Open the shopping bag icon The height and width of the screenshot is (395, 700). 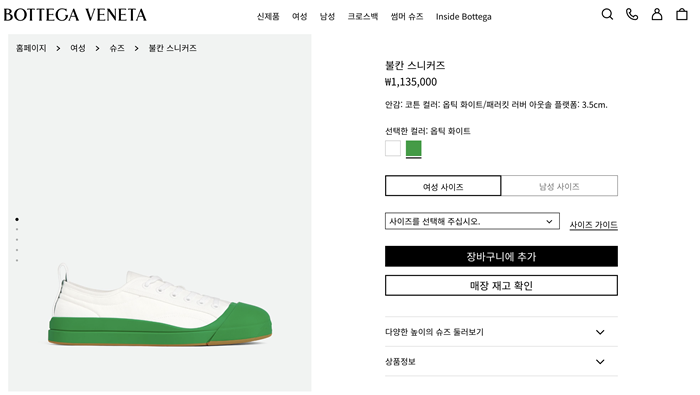coord(682,14)
